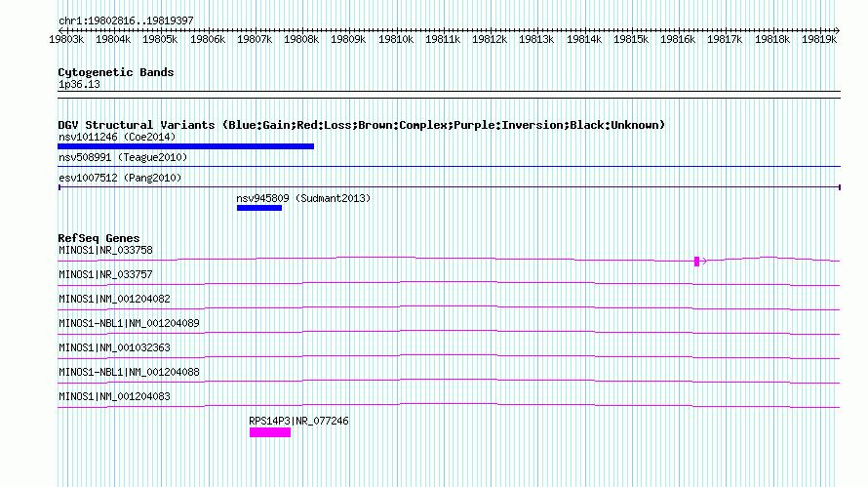Click the RefSeq Genes track title
The image size is (868, 487).
[99, 238]
